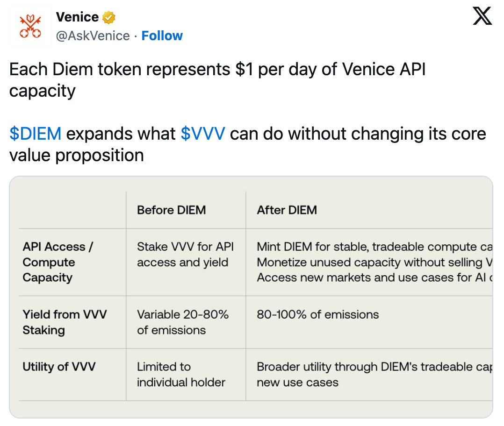
Task: Click the Venice crossed-keys profile avatar
Action: (x=30, y=27)
